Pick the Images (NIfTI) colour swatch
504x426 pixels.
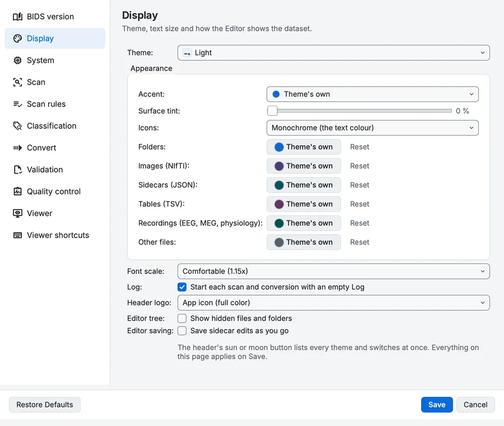tap(304, 166)
